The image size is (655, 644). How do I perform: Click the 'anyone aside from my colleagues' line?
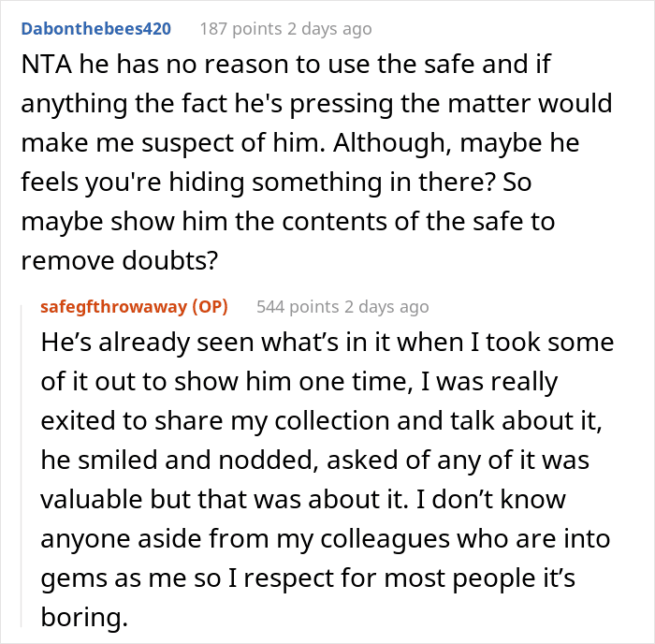coord(326,538)
